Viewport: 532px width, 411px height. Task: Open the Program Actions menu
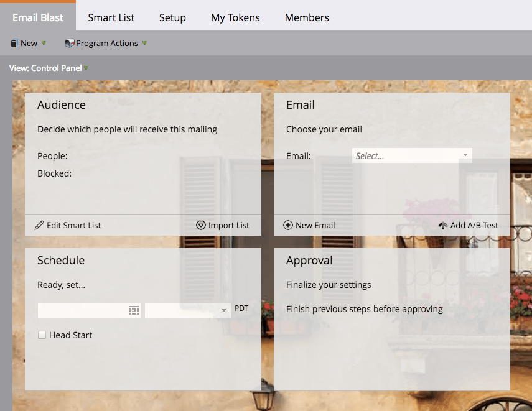click(x=105, y=43)
